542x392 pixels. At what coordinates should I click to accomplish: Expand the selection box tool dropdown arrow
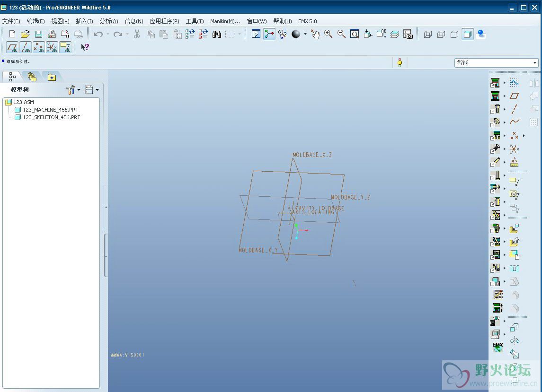coord(239,34)
